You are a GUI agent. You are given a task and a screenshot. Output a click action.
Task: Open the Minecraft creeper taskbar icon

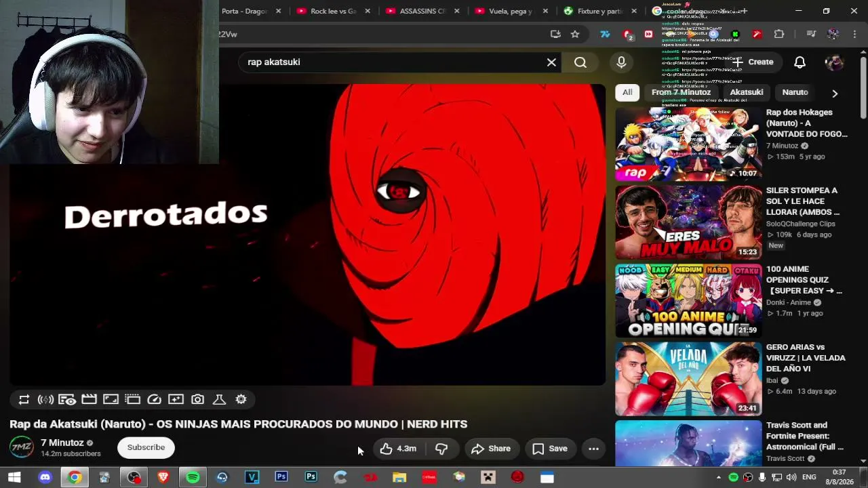[x=488, y=478]
